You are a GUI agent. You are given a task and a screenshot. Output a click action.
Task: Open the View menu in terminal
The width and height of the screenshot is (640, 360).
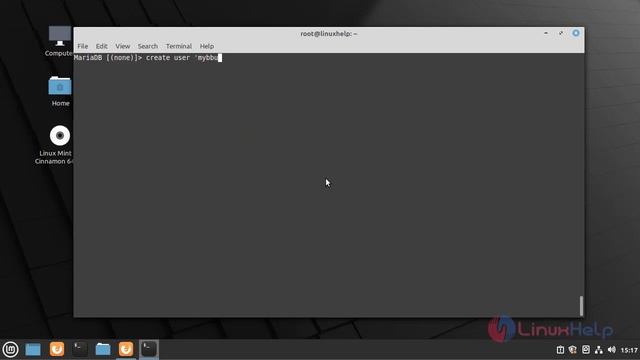(122, 46)
